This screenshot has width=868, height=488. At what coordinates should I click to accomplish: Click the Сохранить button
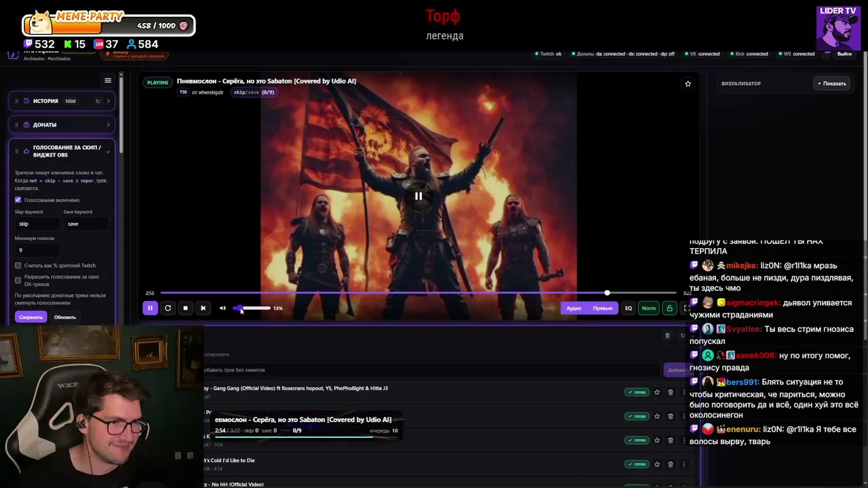(31, 317)
